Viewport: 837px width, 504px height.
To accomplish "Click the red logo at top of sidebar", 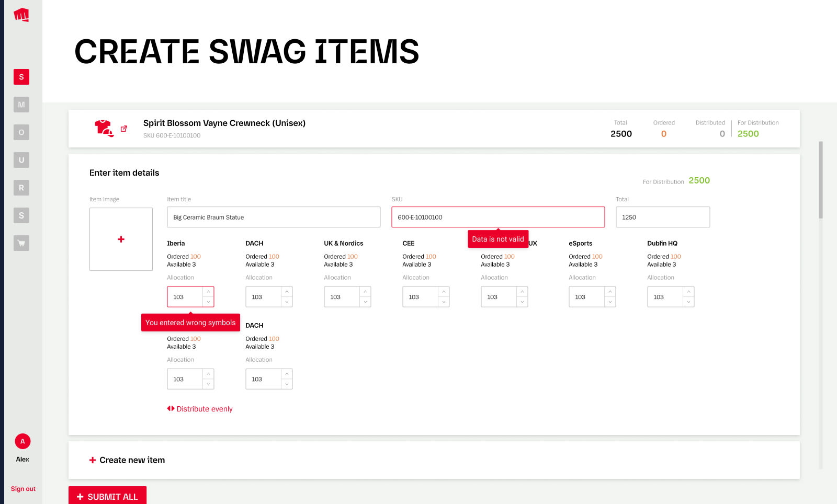I will pos(21,15).
